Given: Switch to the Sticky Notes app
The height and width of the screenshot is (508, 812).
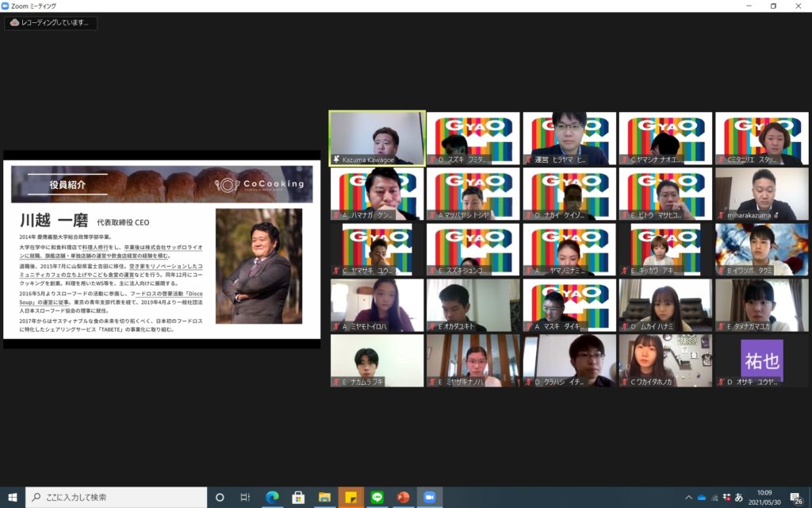Looking at the screenshot, I should [x=350, y=497].
